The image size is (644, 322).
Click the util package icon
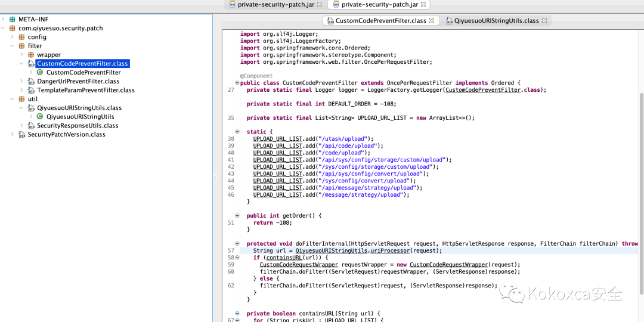coord(21,99)
